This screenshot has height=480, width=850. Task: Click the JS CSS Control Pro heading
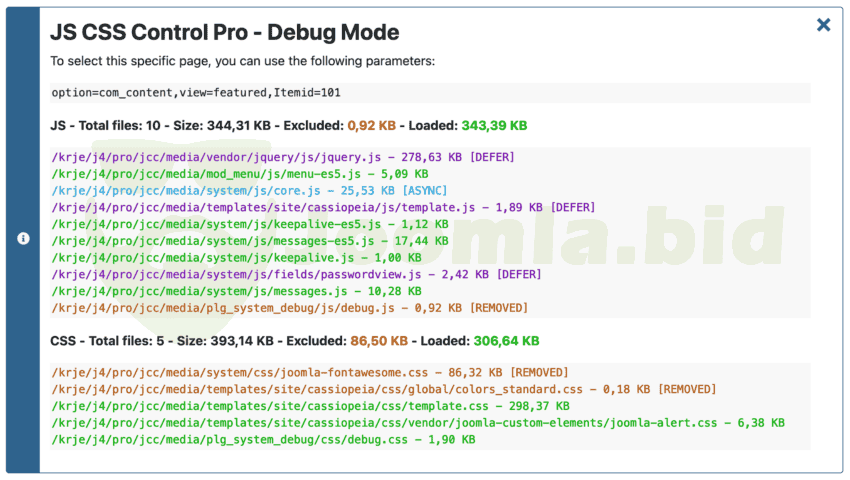(x=224, y=32)
